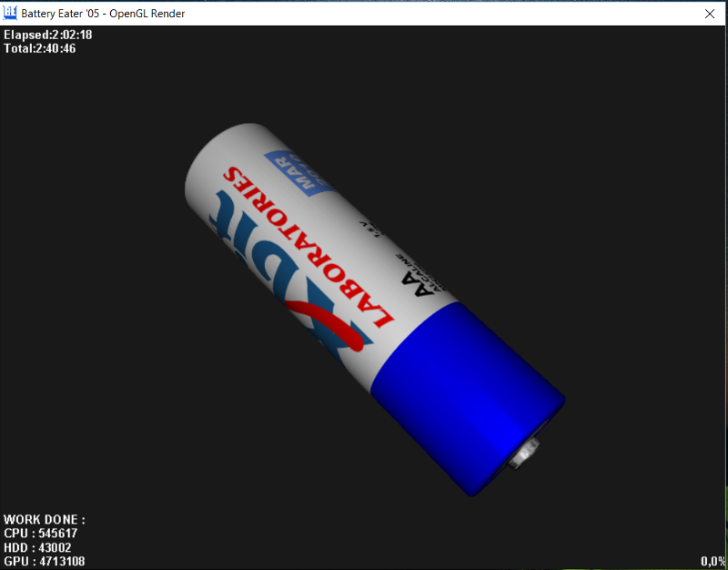
Task: Close the Battery Eater OpenGL Render window
Action: coord(710,14)
